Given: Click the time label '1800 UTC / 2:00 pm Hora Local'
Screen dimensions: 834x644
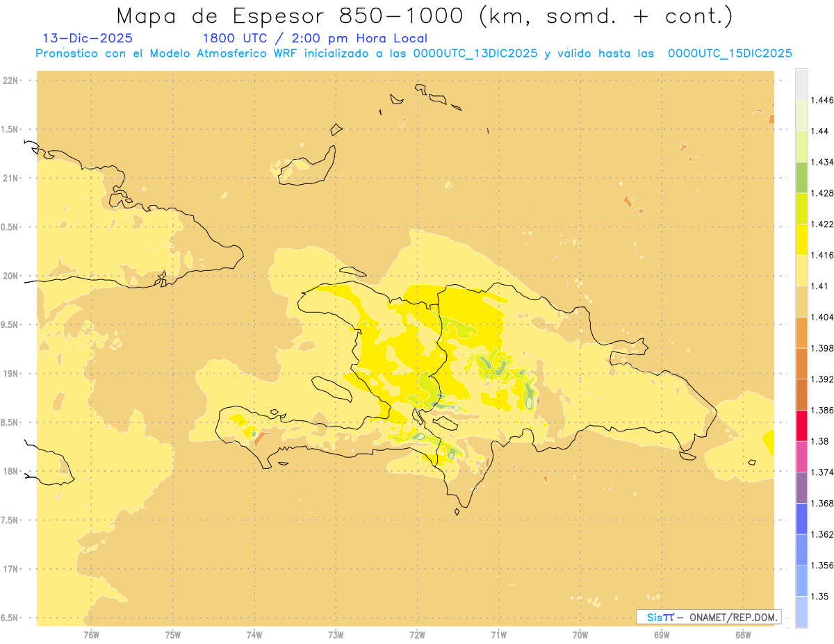Looking at the screenshot, I should (315, 39).
